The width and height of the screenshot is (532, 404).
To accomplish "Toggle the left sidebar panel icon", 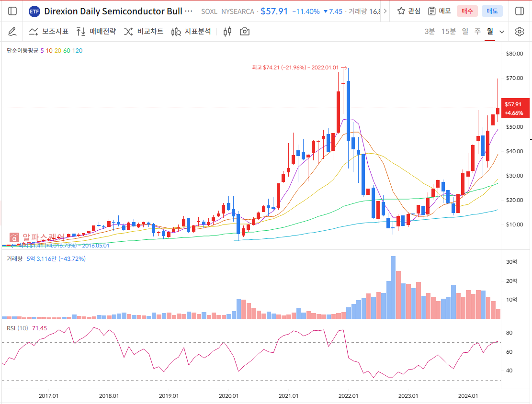I will (12, 11).
